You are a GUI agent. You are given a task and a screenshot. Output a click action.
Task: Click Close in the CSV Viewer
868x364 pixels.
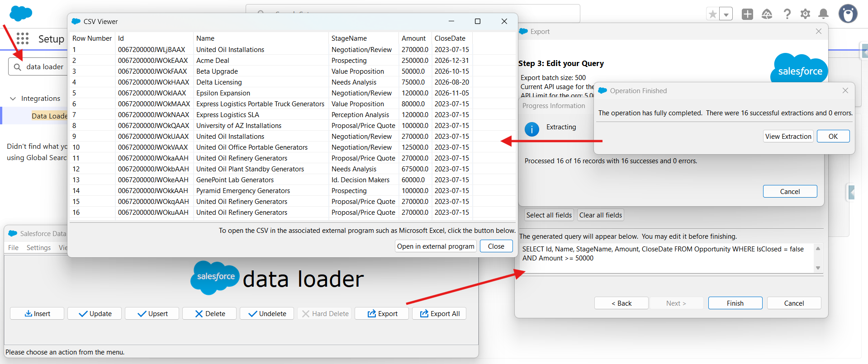[496, 246]
